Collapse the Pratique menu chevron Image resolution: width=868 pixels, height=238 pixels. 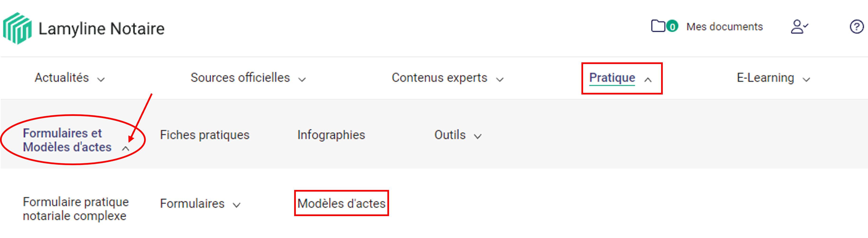point(648,79)
